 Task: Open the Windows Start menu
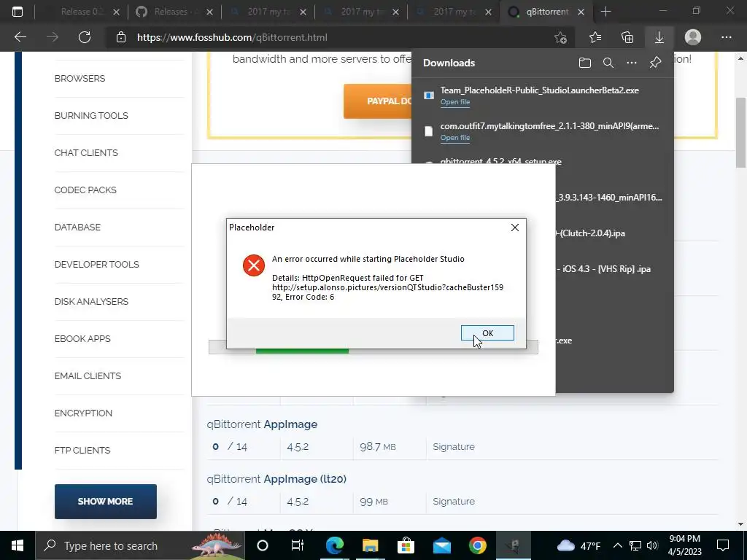[x=18, y=545]
